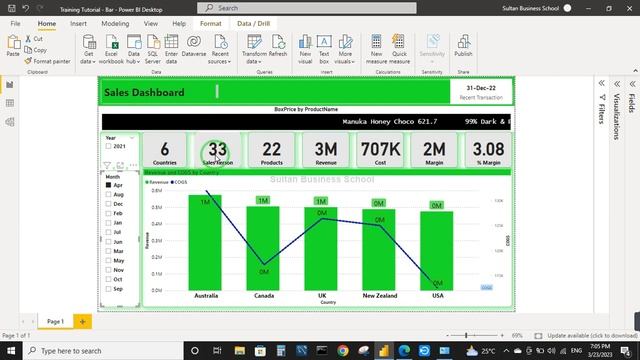Switch to the Format ribbon tab
640x360 pixels.
(x=211, y=24)
